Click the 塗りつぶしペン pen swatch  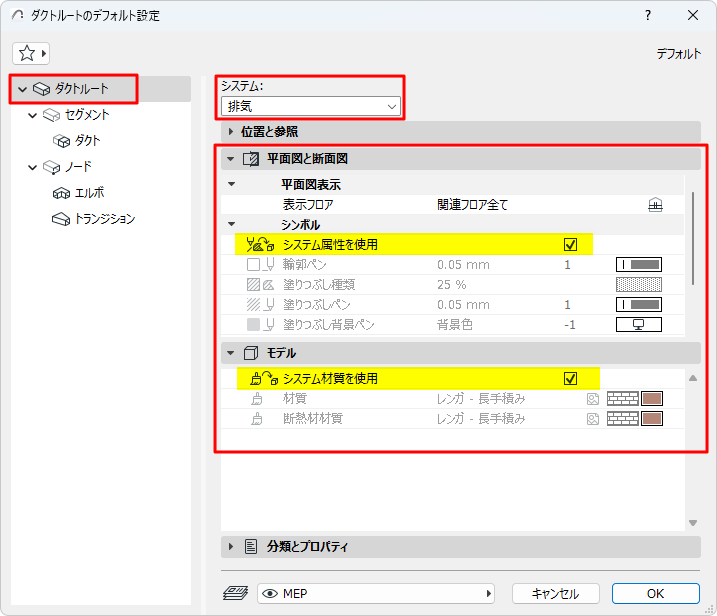point(639,305)
